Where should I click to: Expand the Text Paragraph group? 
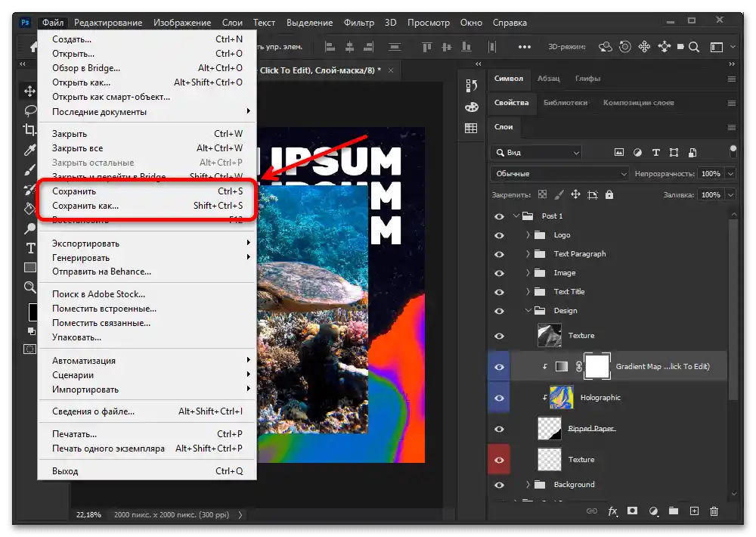528,253
